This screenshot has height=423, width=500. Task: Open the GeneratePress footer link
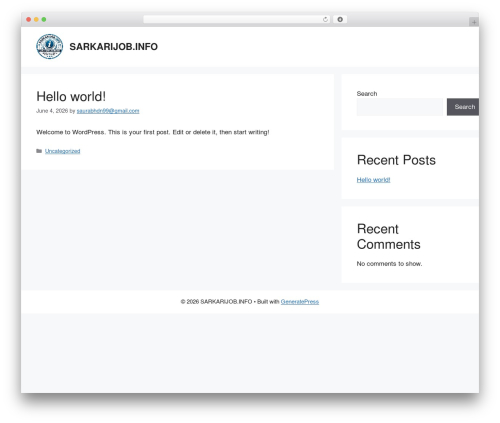coord(300,302)
